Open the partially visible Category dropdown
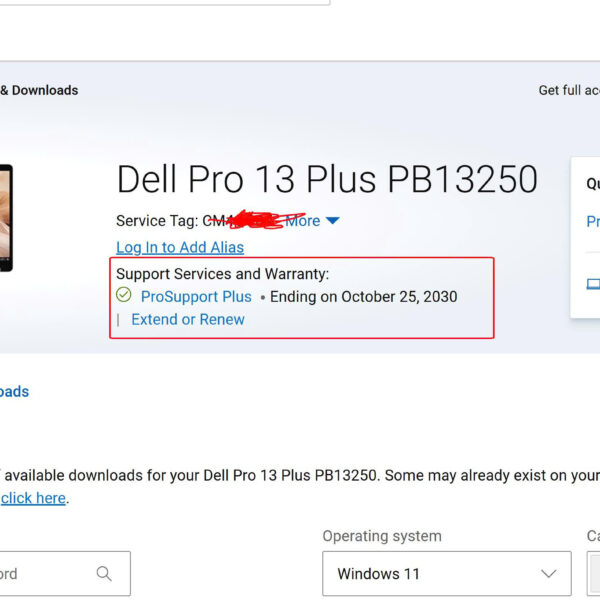 (594, 574)
